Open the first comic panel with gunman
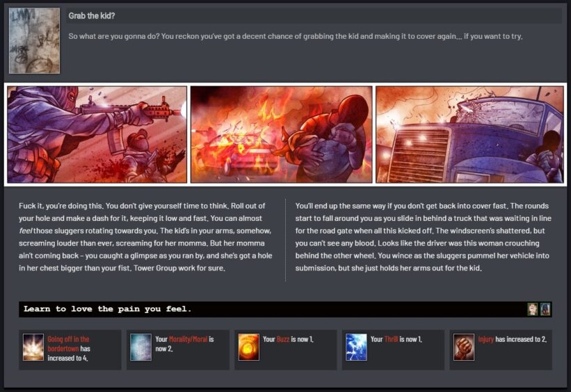 97,134
